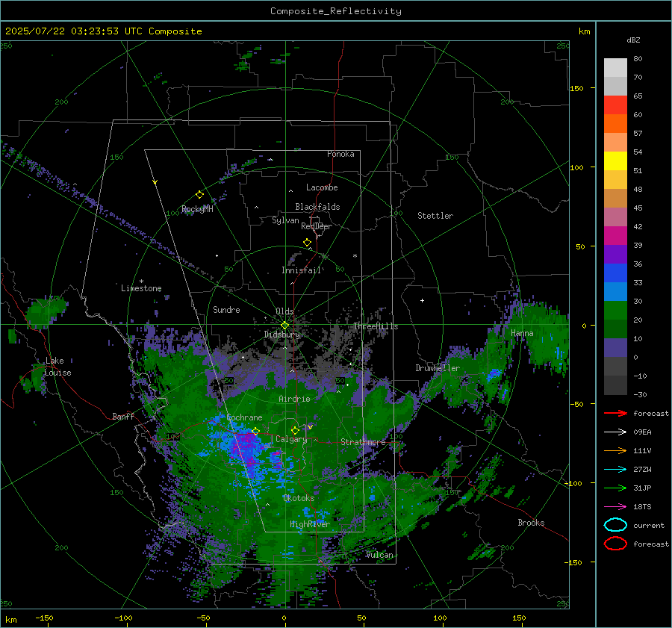Click the Lake Louise label
This screenshot has width=672, height=628.
click(x=57, y=367)
